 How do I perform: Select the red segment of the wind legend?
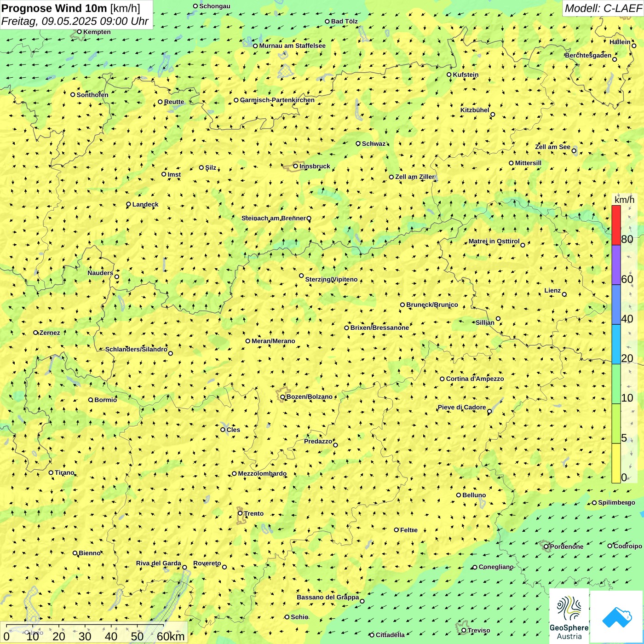[616, 225]
